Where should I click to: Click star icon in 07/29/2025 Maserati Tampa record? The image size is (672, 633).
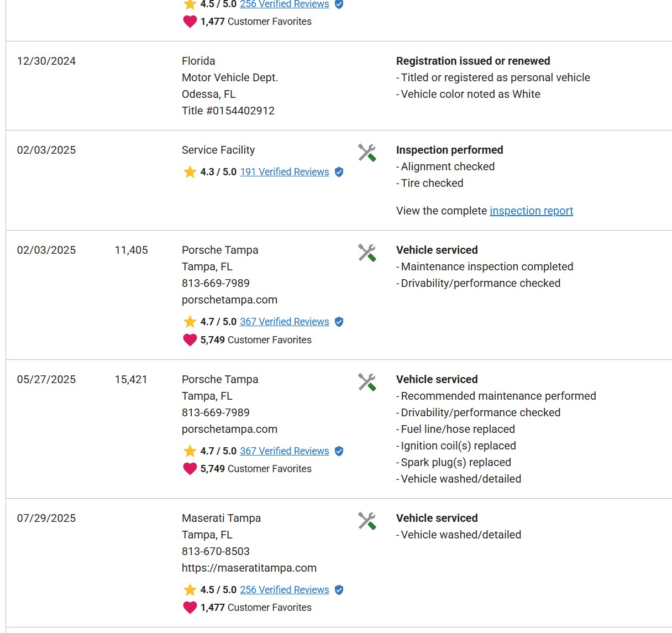(190, 590)
